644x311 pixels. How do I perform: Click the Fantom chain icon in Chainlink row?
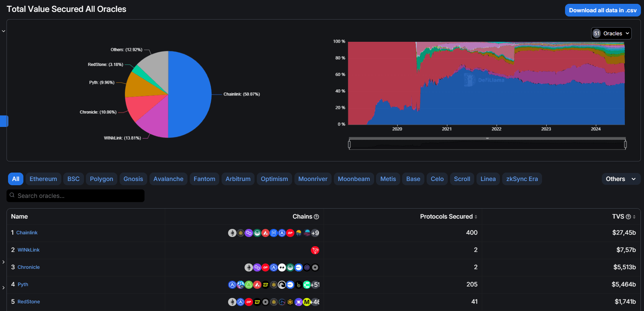(274, 233)
